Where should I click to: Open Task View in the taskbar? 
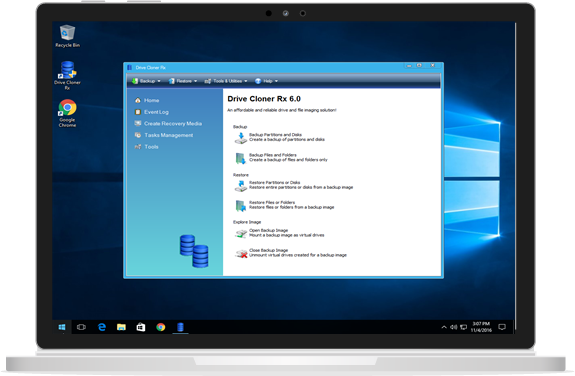pyautogui.click(x=81, y=327)
